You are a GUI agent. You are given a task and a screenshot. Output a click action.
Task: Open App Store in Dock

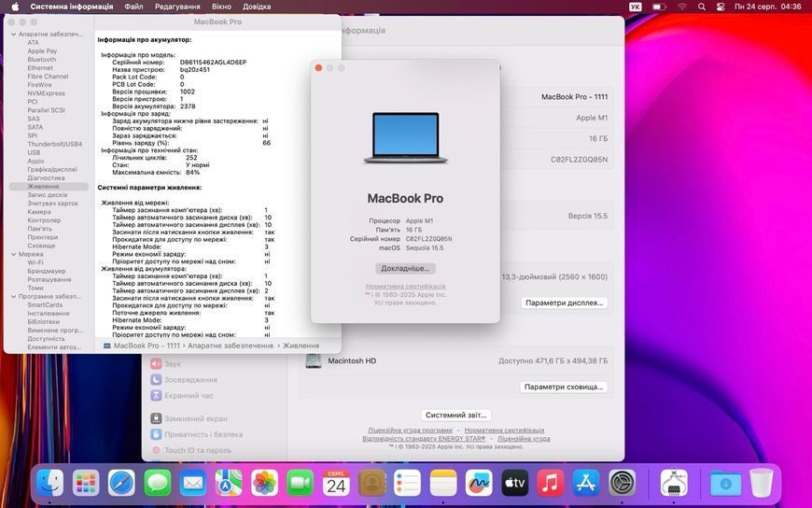pyautogui.click(x=586, y=483)
